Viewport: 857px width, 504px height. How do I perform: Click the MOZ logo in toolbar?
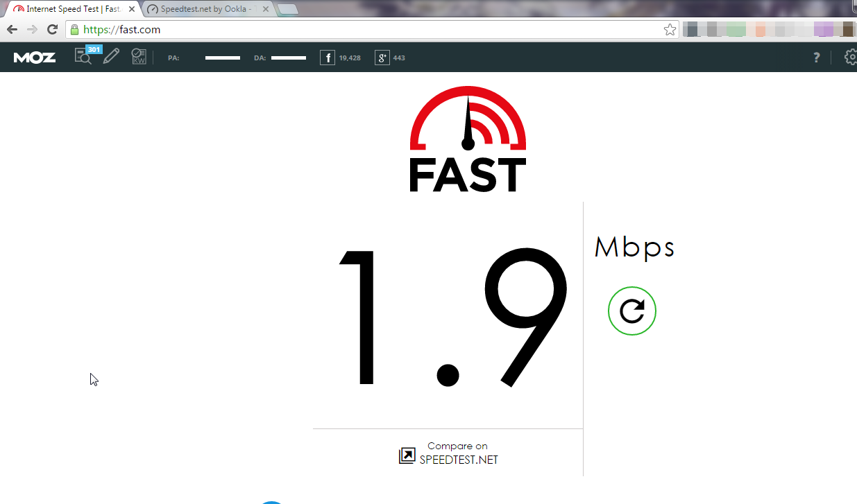(x=35, y=58)
